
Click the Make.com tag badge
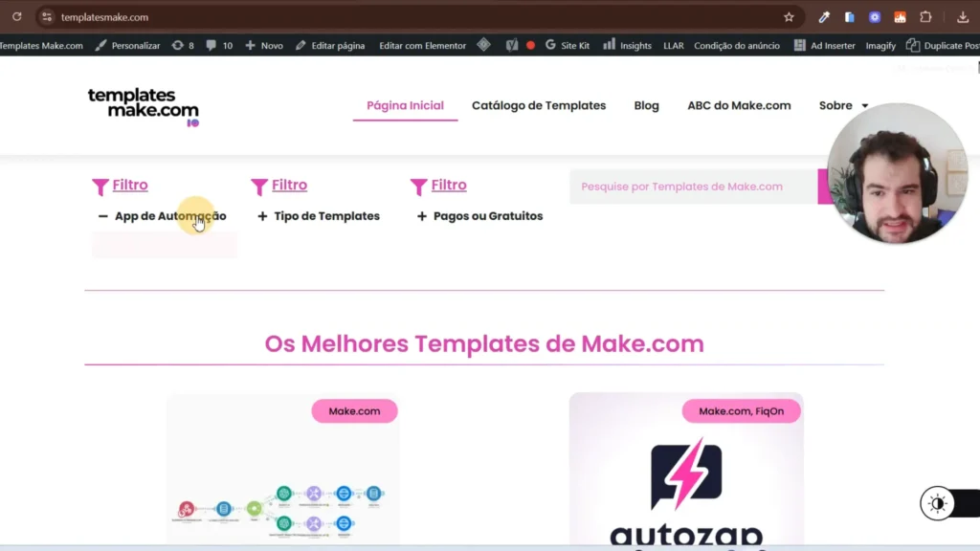click(354, 411)
